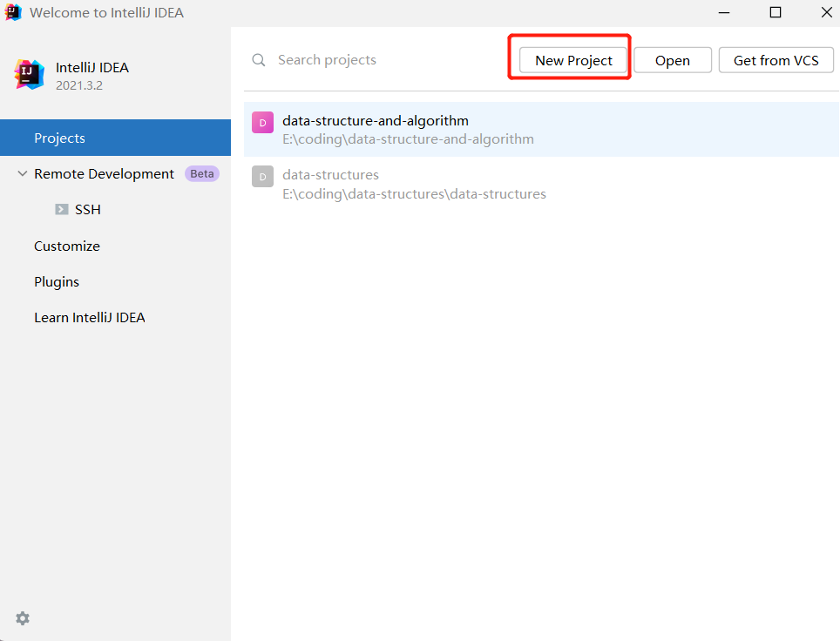Click the search magnifier icon

[x=259, y=60]
